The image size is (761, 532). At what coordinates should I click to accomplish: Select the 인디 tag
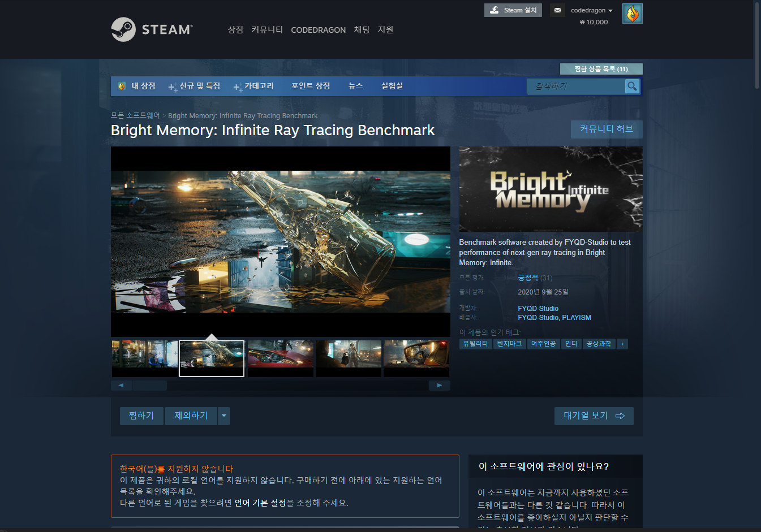click(571, 344)
